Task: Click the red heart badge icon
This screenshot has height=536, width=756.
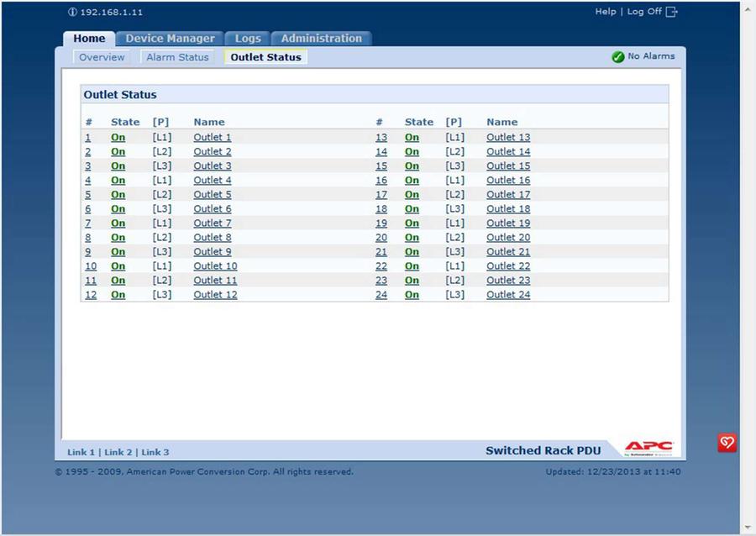Action: point(727,443)
